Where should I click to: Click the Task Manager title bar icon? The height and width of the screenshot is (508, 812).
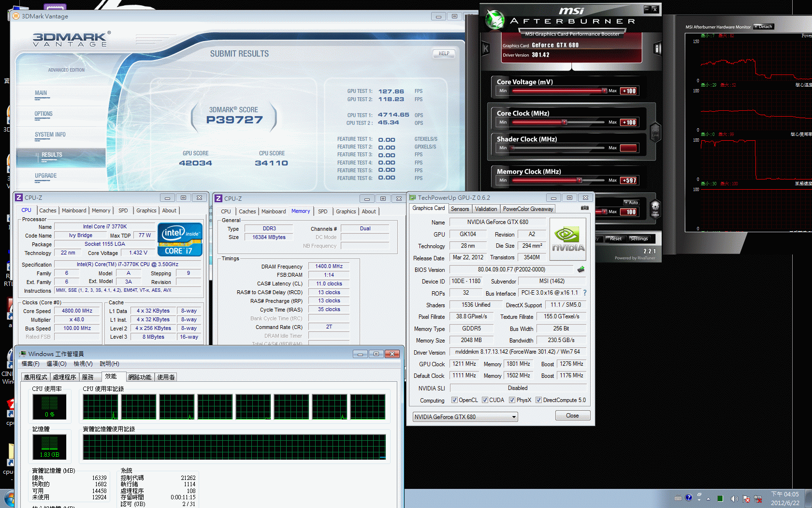(x=23, y=354)
